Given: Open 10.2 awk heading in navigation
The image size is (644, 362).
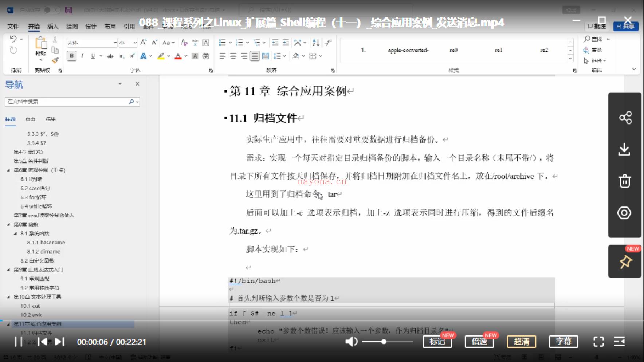Looking at the screenshot, I should [31, 315].
